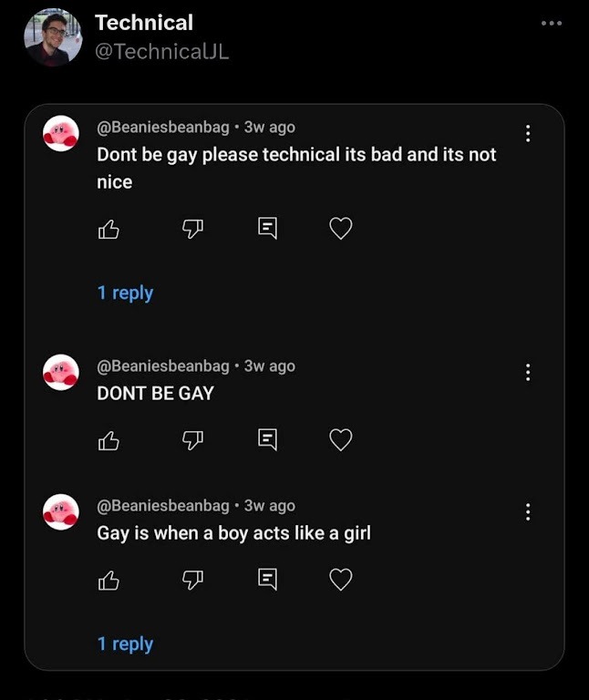Reply icon under the third comment
Screen dimensions: 589x700
pos(267,580)
